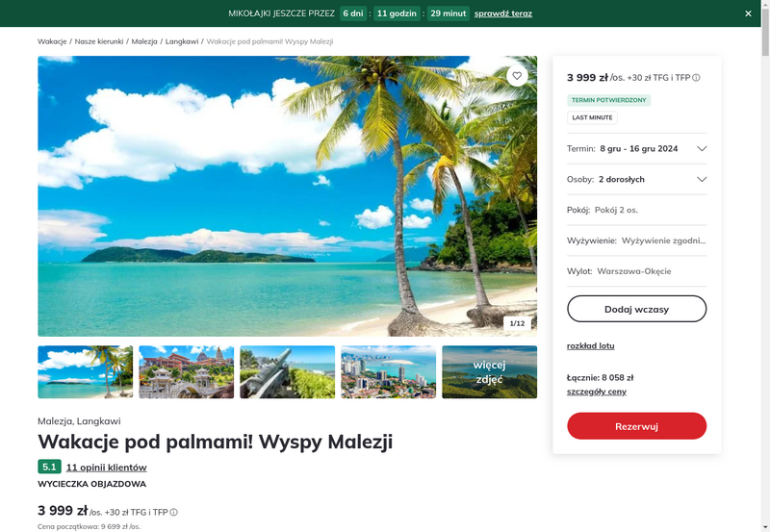Click the Dodaj wczasy button
This screenshot has height=532, width=770.
636,309
